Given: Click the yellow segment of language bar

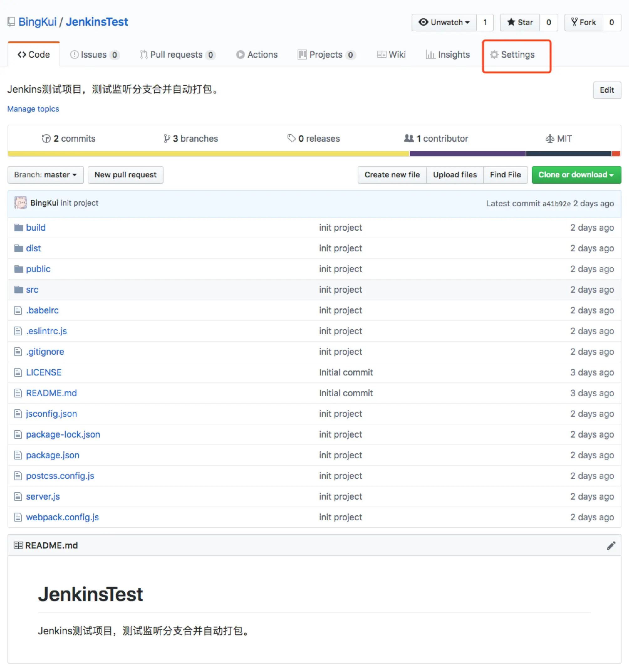Looking at the screenshot, I should coord(208,154).
